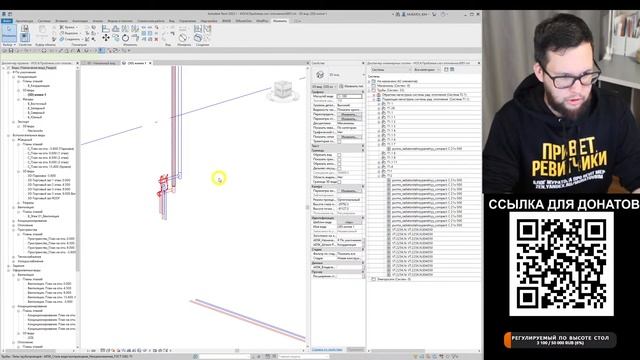Click the donation goal progress bar
This screenshot has width=640, height=360.
[x=560, y=340]
